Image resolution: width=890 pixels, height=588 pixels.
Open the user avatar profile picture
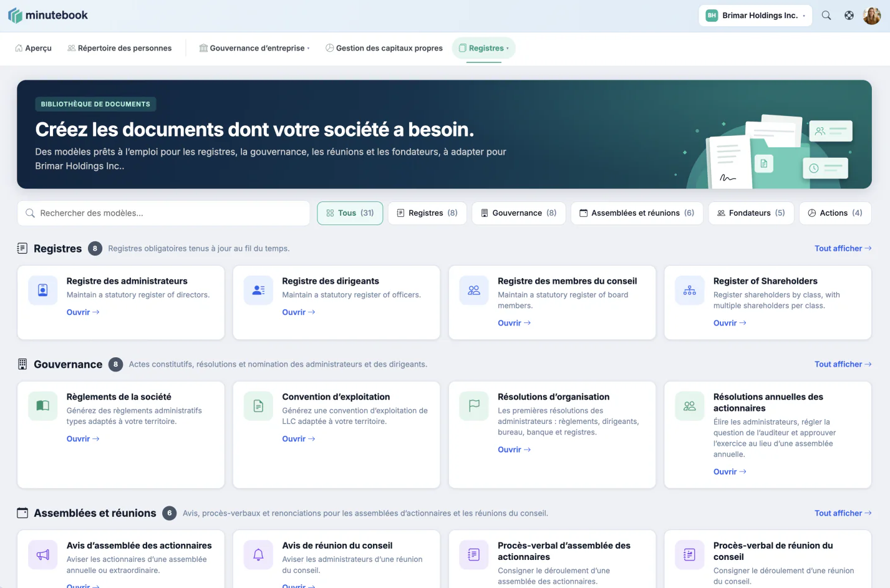[x=872, y=16]
